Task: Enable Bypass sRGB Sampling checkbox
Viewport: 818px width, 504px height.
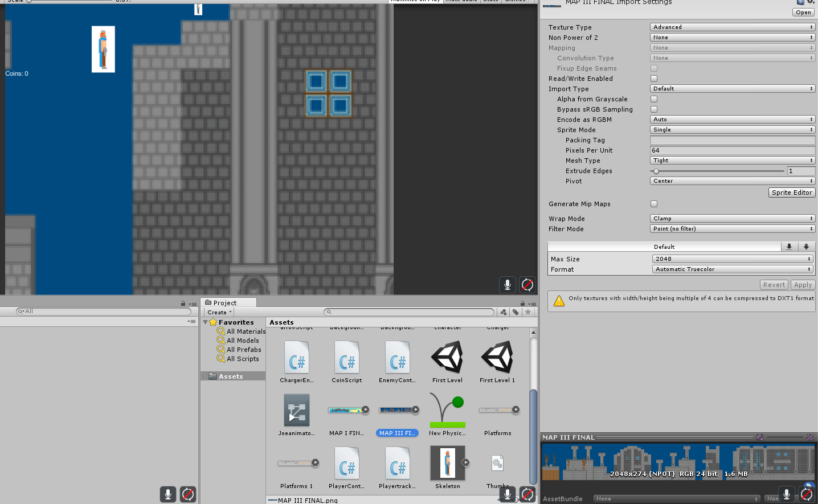Action: pyautogui.click(x=654, y=109)
